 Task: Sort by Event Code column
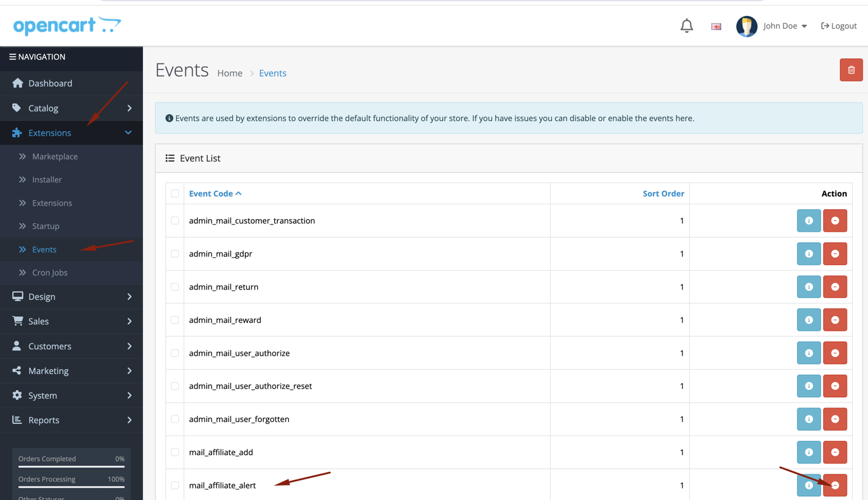point(215,193)
